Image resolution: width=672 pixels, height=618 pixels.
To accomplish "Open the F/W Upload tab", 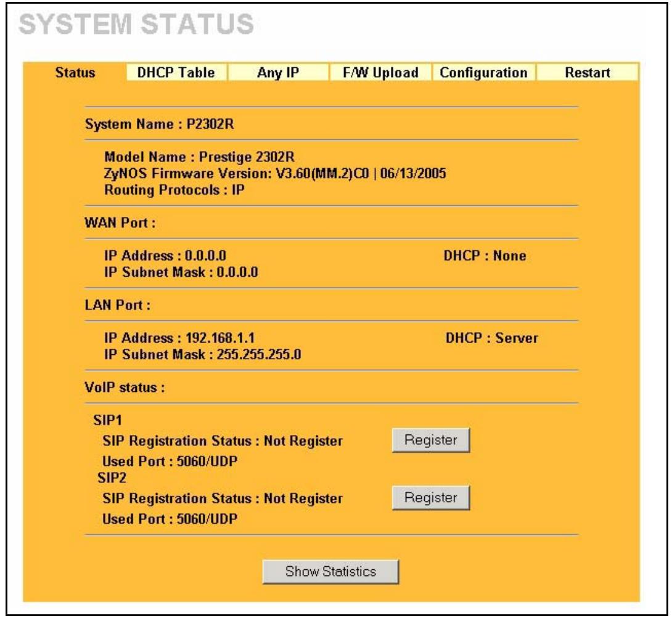I will pos(380,72).
